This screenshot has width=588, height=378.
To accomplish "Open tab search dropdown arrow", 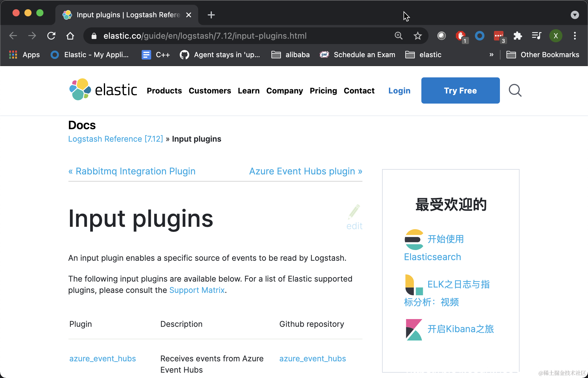I will (x=575, y=15).
